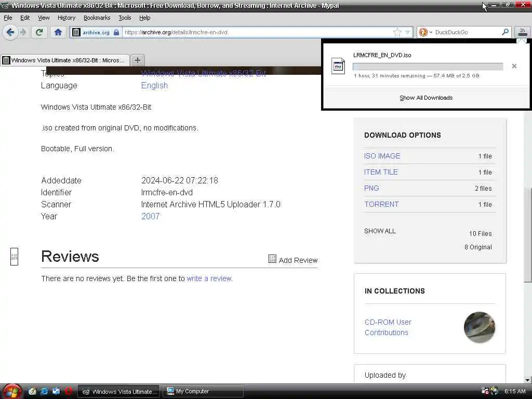532x399 pixels.
Task: Click the LRMCFRE_EN_DVD.iso file icon
Action: click(x=338, y=65)
